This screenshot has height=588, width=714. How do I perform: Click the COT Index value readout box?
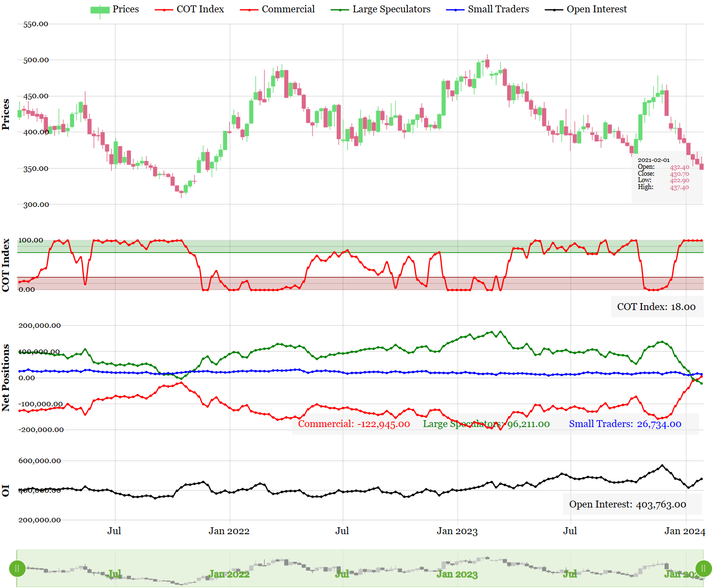pos(656,307)
